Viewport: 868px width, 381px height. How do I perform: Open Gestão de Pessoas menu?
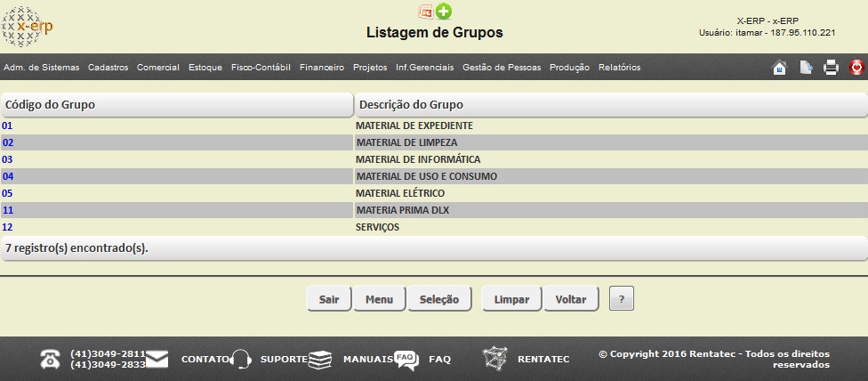(502, 68)
